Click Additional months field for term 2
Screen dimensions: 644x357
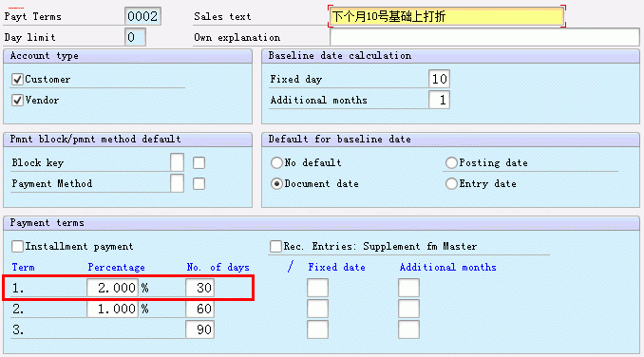[408, 309]
